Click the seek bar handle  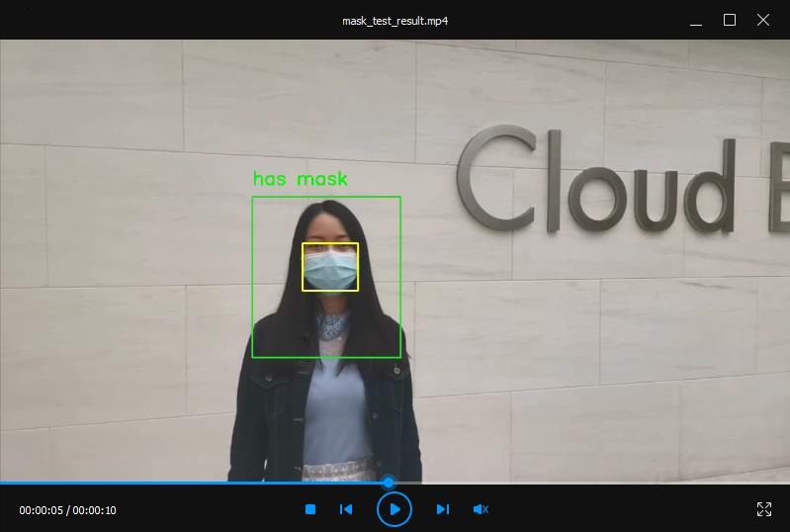[389, 483]
